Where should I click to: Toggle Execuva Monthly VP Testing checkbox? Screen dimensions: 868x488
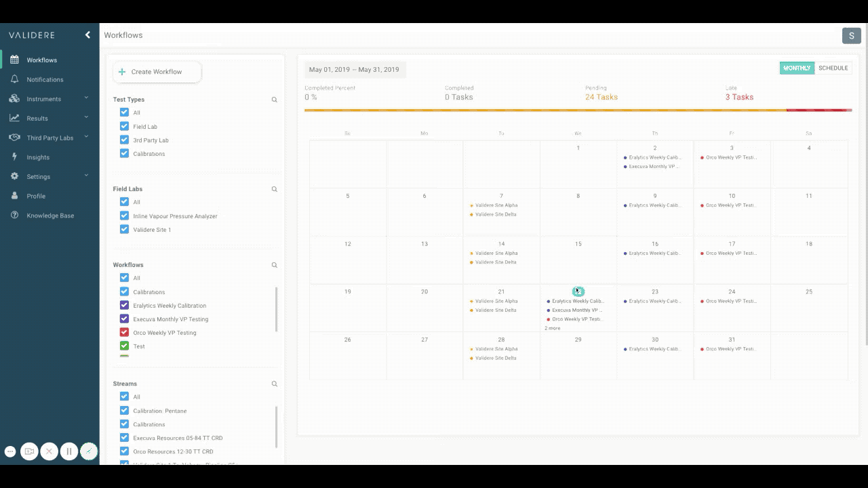click(x=124, y=319)
